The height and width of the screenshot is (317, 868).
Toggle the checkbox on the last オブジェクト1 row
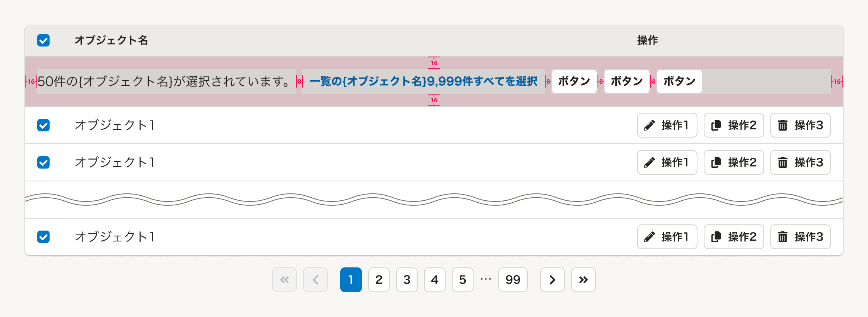pyautogui.click(x=43, y=237)
